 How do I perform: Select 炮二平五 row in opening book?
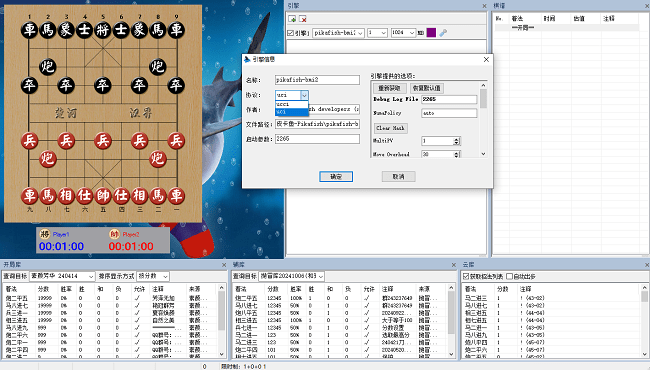point(110,298)
